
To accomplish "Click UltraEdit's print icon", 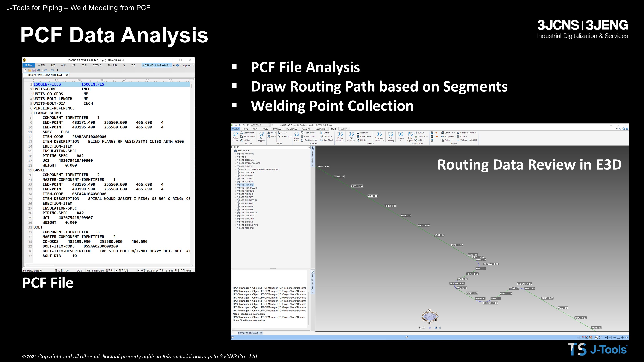I will (38, 70).
